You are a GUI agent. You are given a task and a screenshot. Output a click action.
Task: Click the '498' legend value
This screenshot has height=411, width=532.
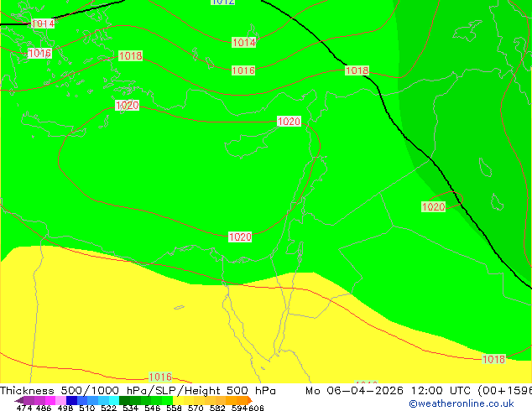pyautogui.click(x=65, y=408)
